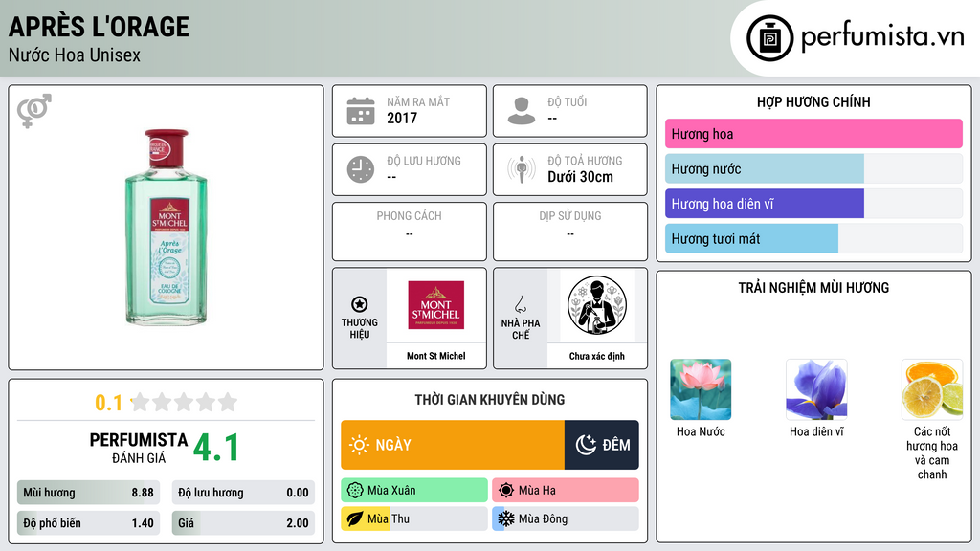Select the citrus fruit note image
Screen dimensions: 980x551
(x=932, y=389)
